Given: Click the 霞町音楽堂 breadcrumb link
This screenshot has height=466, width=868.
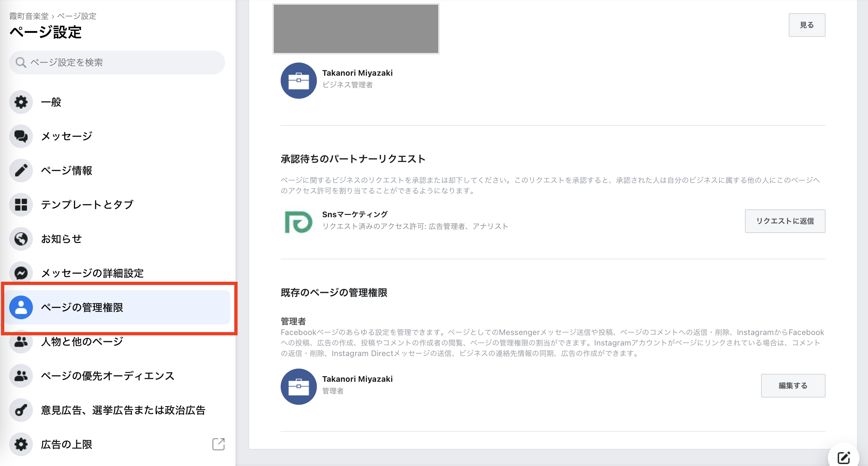Looking at the screenshot, I should (x=29, y=16).
